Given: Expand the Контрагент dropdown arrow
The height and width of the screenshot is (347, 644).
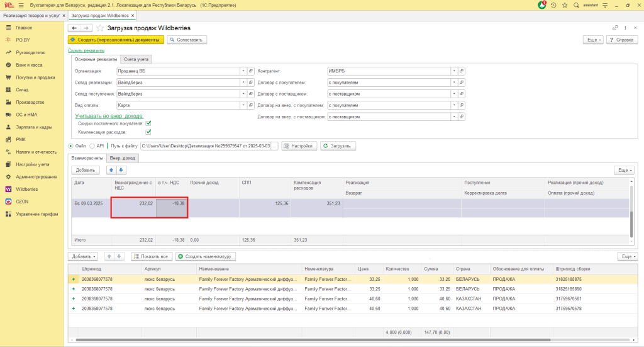Looking at the screenshot, I should (454, 71).
